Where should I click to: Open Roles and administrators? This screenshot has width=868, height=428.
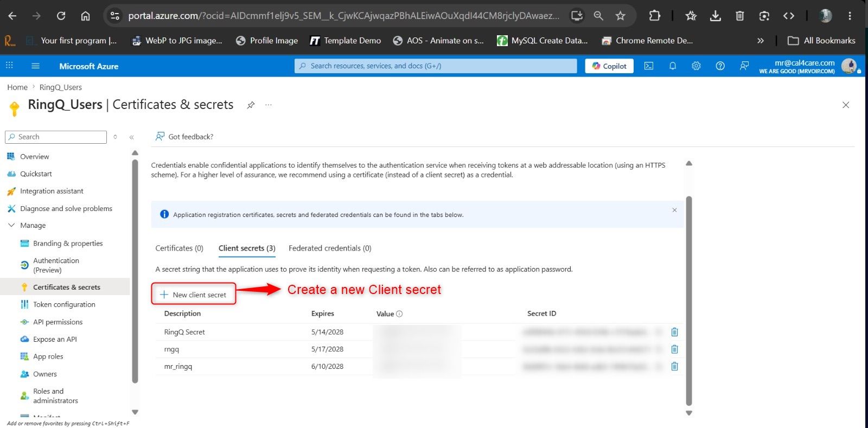[x=55, y=396]
